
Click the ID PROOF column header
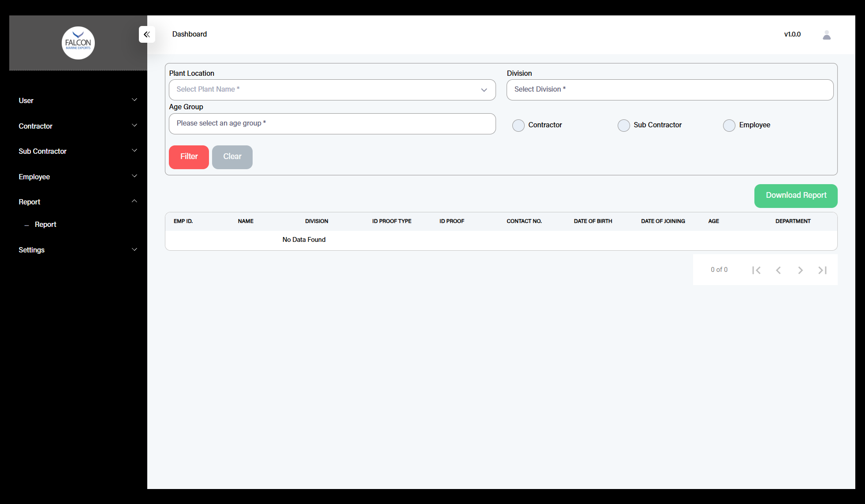[x=452, y=221]
